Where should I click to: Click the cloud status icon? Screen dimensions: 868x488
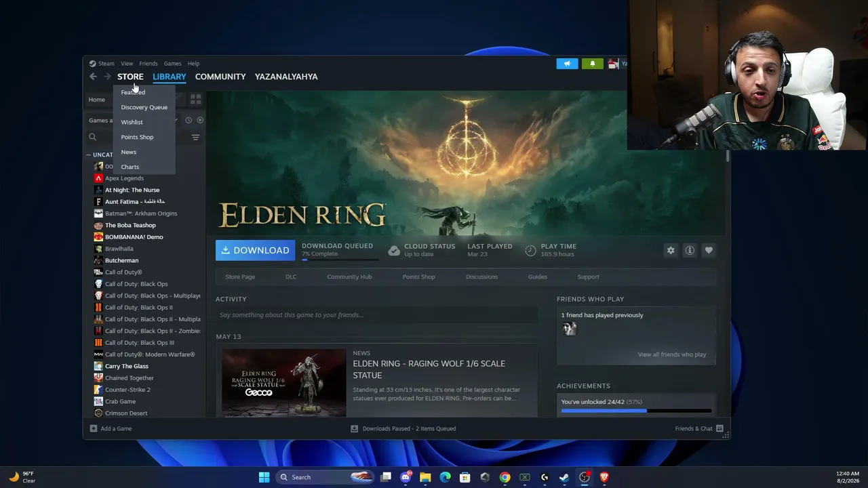click(394, 250)
